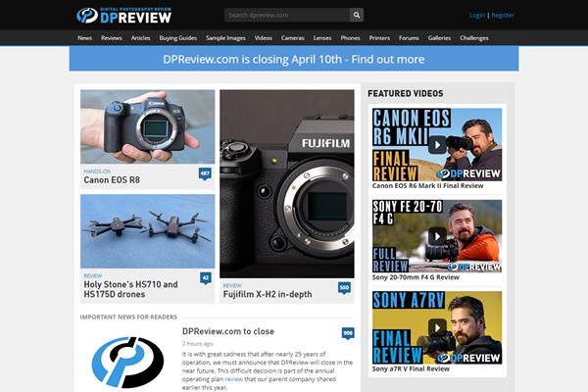588x392 pixels.
Task: Click the REVIEW label above Holy Stone drones
Action: (93, 275)
